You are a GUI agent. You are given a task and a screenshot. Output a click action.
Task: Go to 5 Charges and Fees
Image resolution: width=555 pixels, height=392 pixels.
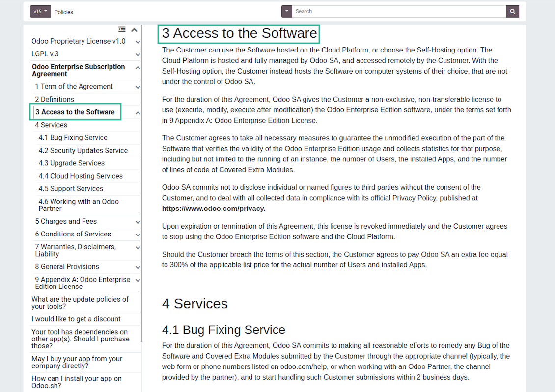(x=66, y=221)
